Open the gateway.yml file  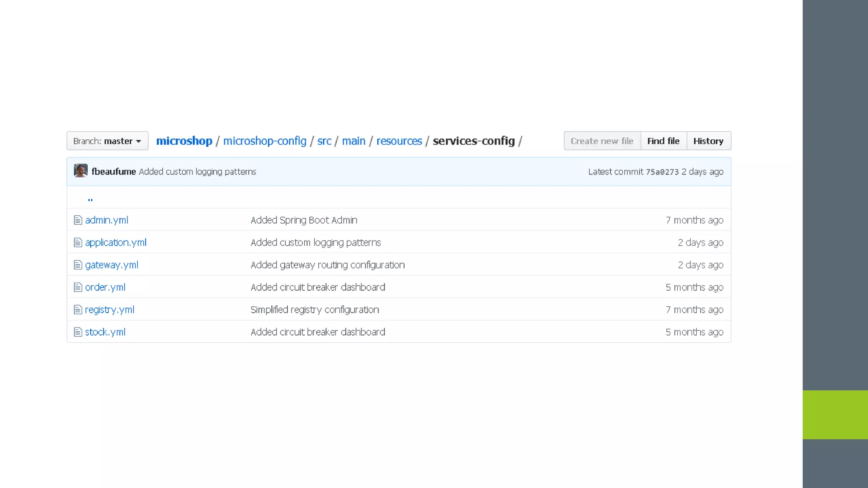tap(111, 265)
